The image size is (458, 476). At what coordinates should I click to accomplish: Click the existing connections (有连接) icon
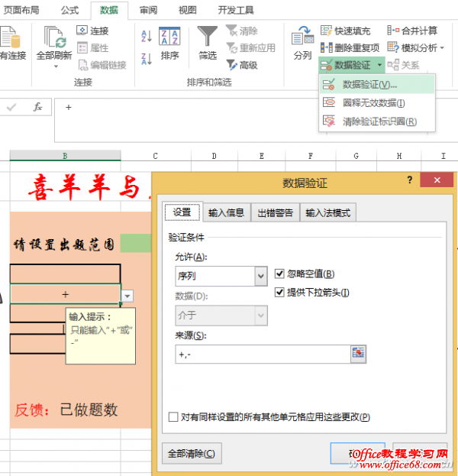tap(10, 37)
